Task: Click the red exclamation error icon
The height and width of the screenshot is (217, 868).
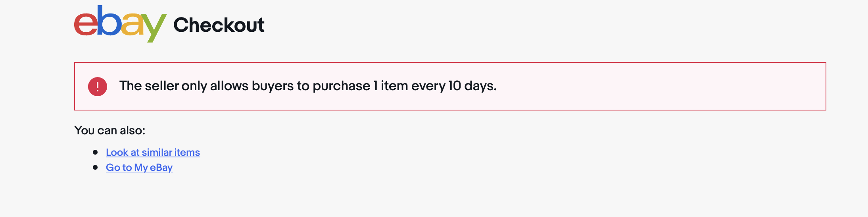Action: (x=98, y=87)
